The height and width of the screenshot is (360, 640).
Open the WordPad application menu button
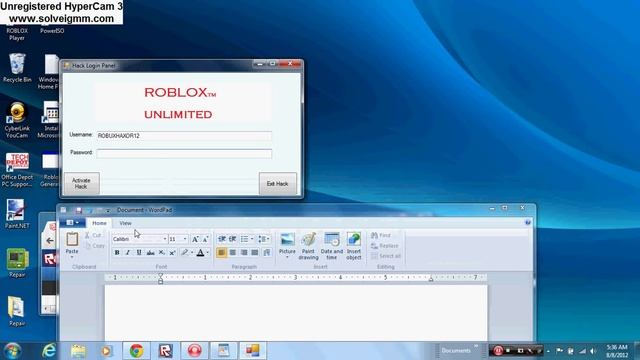[x=73, y=223]
